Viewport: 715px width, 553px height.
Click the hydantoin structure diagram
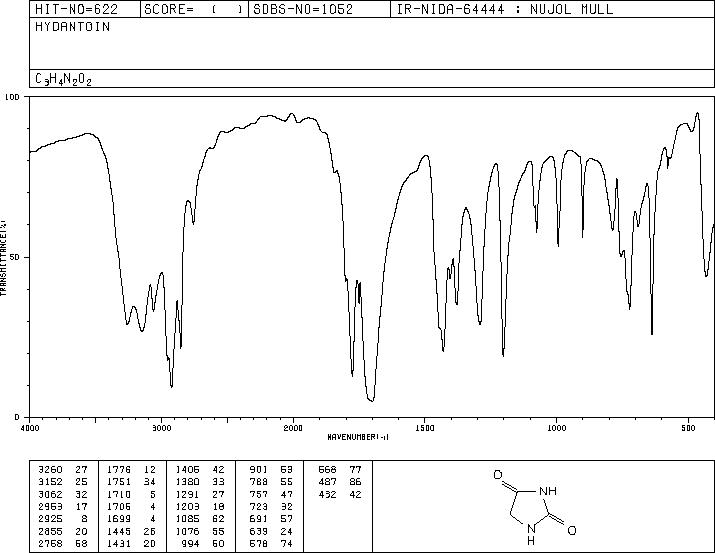(535, 507)
